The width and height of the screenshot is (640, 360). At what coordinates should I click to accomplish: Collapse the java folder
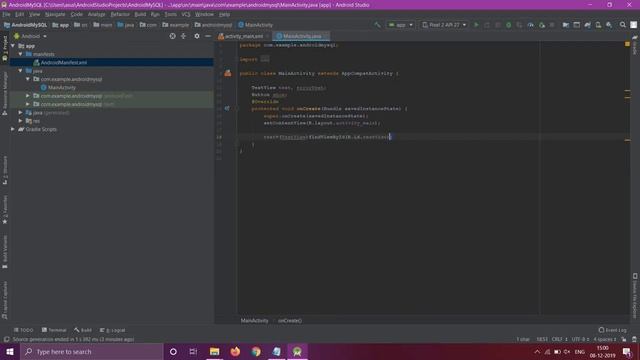[x=20, y=71]
